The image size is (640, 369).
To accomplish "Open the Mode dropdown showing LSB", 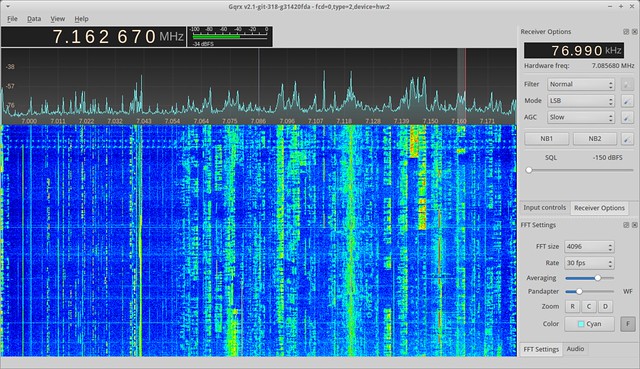I will [581, 101].
